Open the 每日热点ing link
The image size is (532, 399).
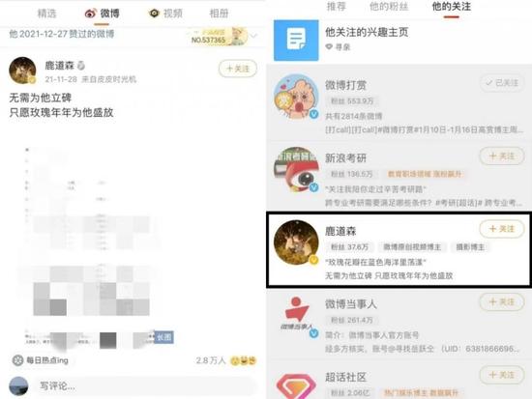coord(41,360)
